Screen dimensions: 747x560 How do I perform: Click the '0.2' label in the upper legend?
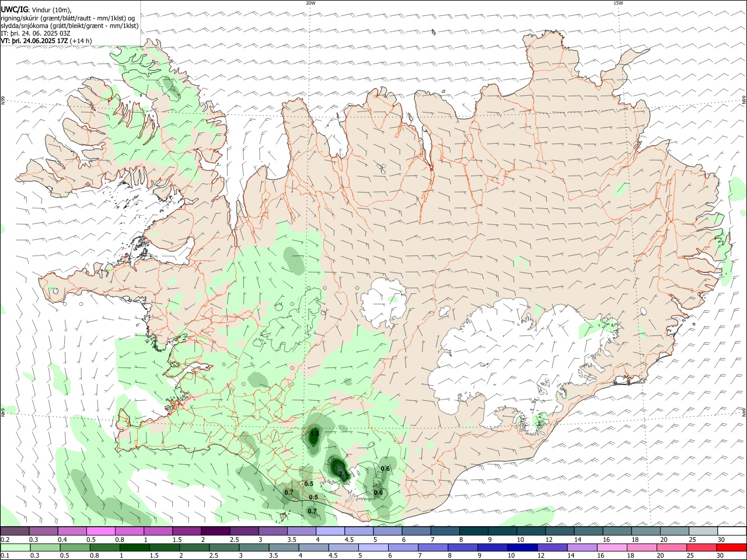pos(5,540)
